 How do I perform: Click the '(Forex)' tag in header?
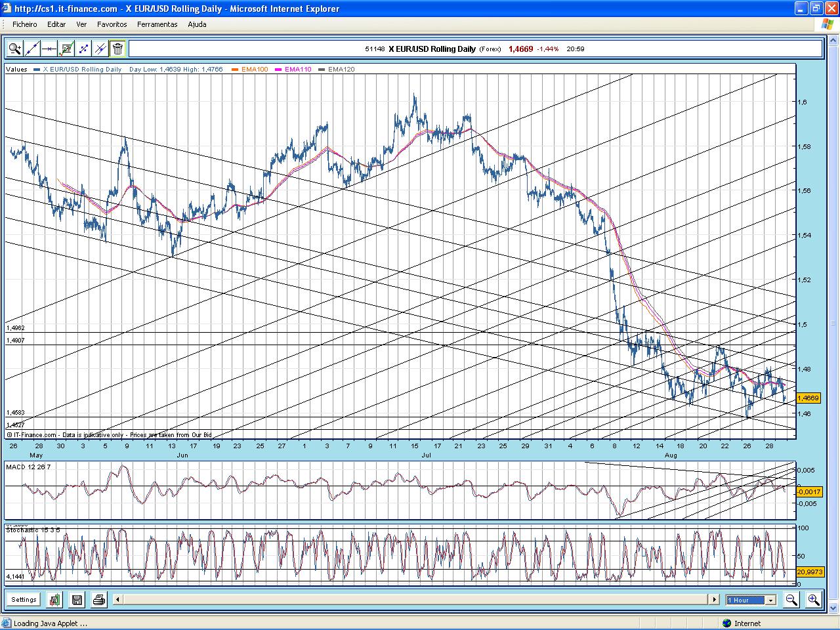pos(490,49)
